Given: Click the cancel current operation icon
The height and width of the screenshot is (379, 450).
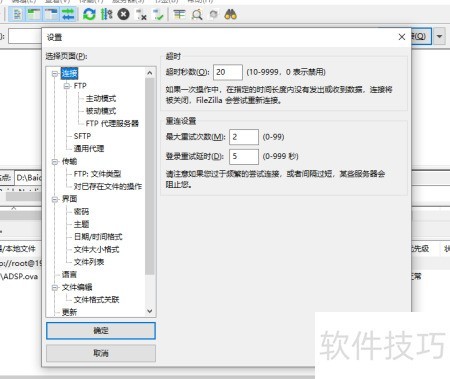Looking at the screenshot, I should tap(124, 15).
